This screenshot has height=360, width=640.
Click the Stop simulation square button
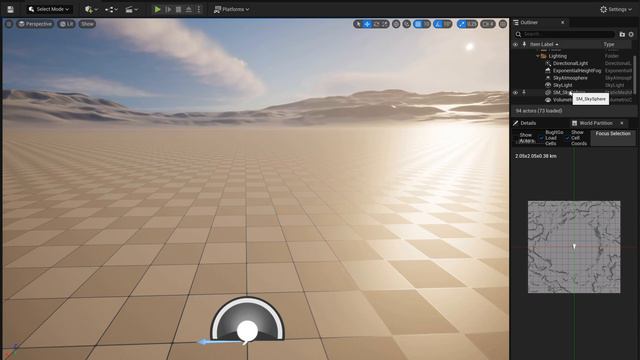[178, 9]
